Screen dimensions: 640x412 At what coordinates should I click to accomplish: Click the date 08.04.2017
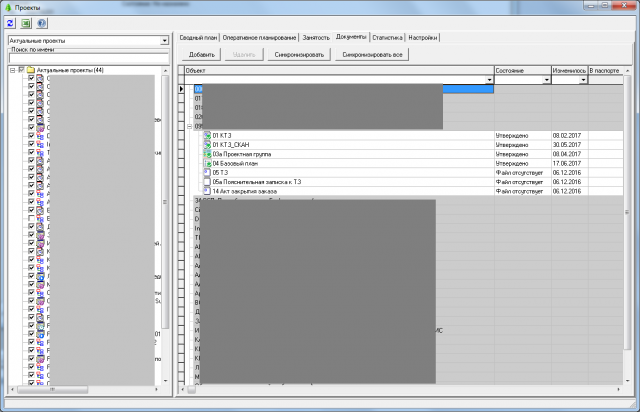click(x=567, y=154)
